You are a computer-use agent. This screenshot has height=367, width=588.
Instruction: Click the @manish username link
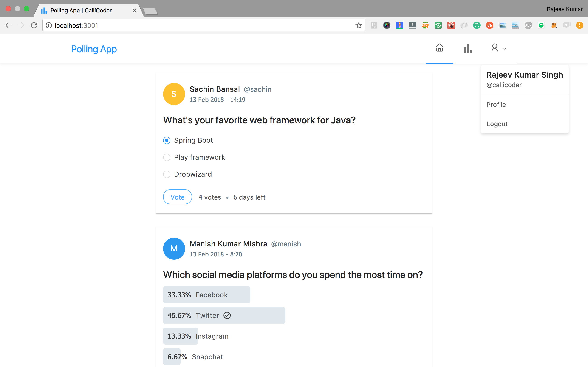click(286, 244)
